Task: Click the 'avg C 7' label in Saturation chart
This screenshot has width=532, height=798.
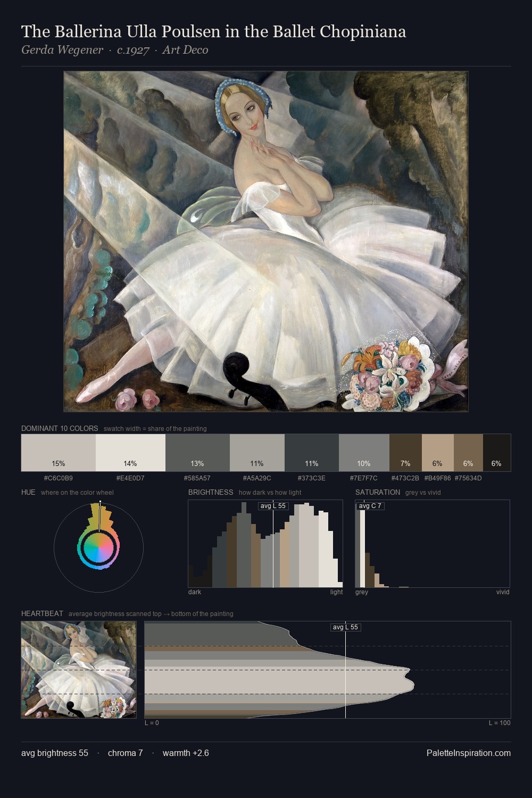Action: click(x=370, y=506)
